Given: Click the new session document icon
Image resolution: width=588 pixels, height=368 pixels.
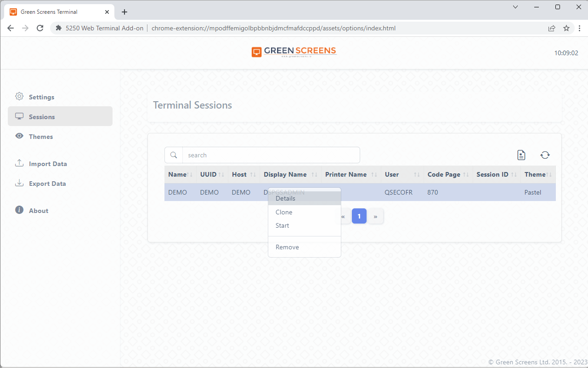Looking at the screenshot, I should (521, 155).
